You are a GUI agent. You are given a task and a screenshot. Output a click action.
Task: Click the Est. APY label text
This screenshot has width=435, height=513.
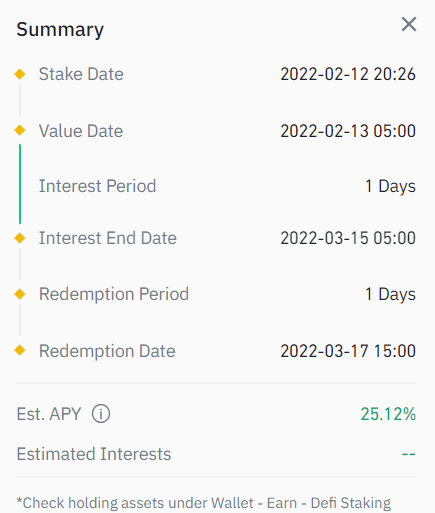click(49, 414)
